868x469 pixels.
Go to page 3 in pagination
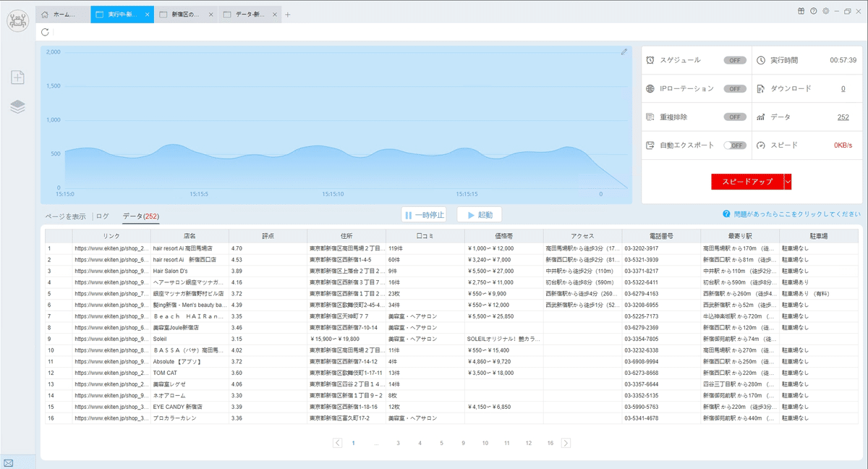(398, 443)
